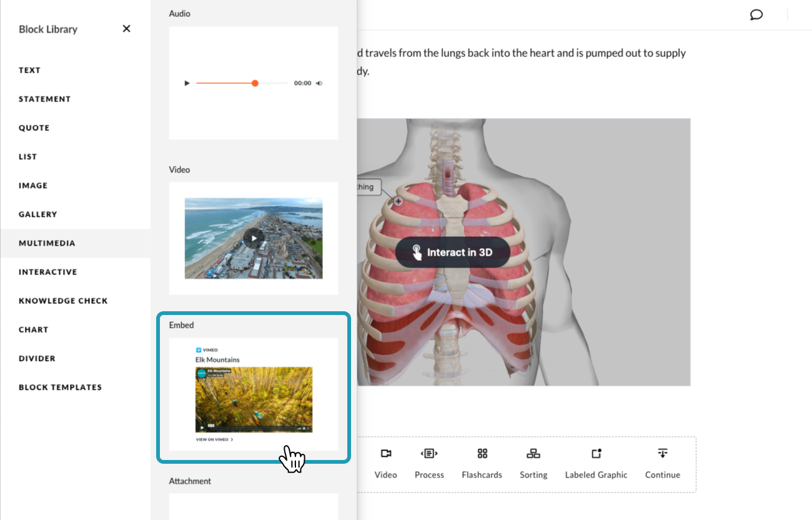Select the Chart category in the sidebar

click(33, 329)
